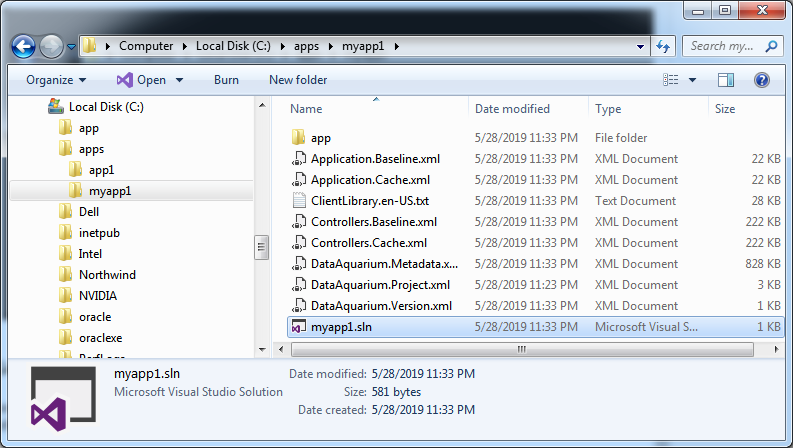Select the DataAquarium.Project.xml file name
Screen dimensions: 793x448
pyautogui.click(x=380, y=285)
